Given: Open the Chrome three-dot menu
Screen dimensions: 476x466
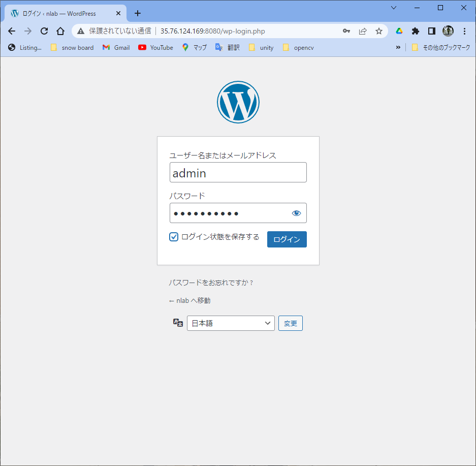Looking at the screenshot, I should pyautogui.click(x=464, y=31).
